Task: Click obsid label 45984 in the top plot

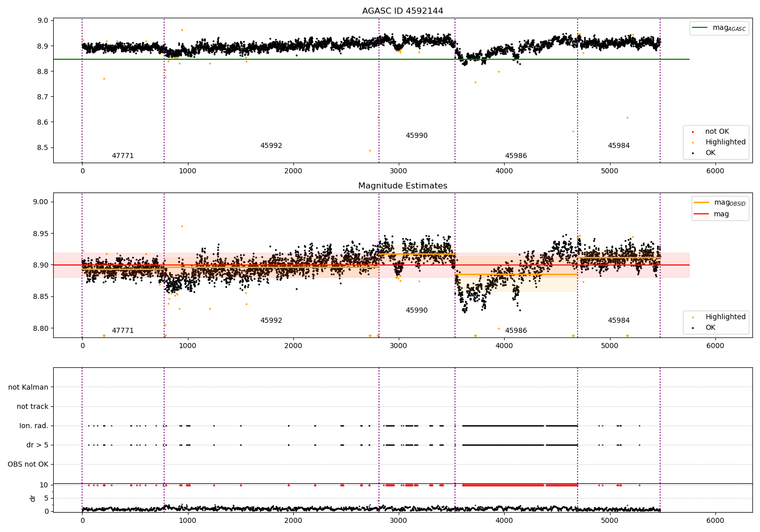Action: [619, 146]
